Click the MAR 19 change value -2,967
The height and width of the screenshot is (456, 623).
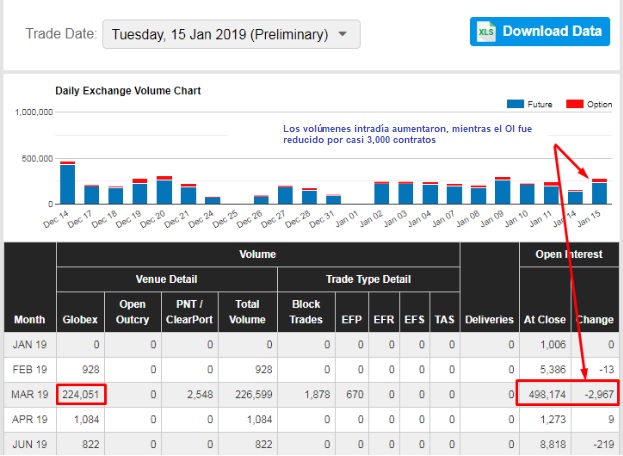click(599, 394)
